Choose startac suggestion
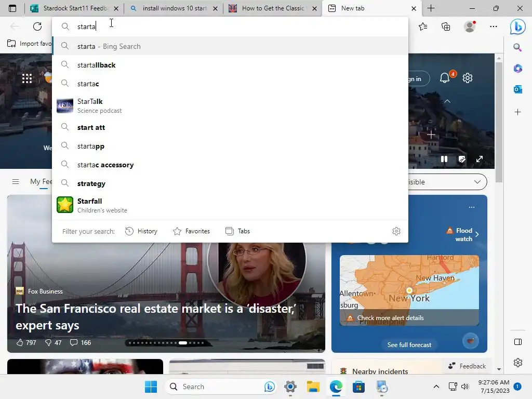Image resolution: width=532 pixels, height=399 pixels. tap(230, 84)
